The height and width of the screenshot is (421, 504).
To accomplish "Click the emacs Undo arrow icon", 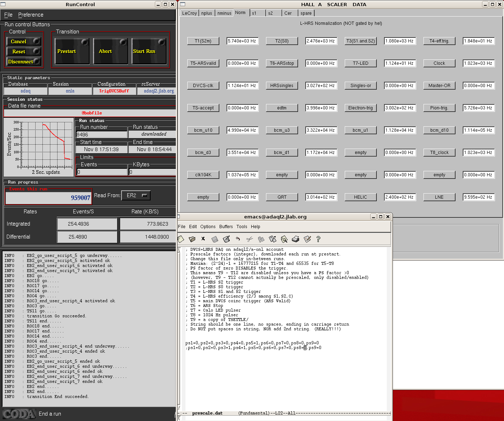I will [238, 239].
